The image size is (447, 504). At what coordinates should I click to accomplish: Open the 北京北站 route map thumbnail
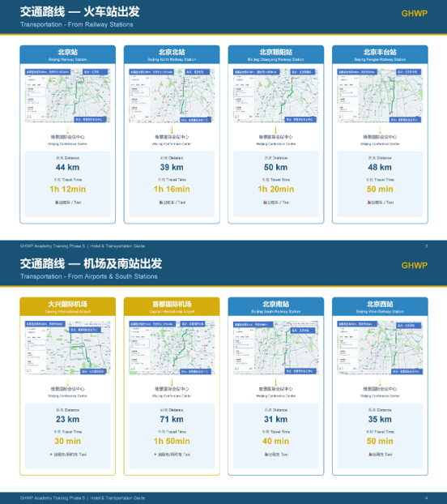click(x=172, y=96)
